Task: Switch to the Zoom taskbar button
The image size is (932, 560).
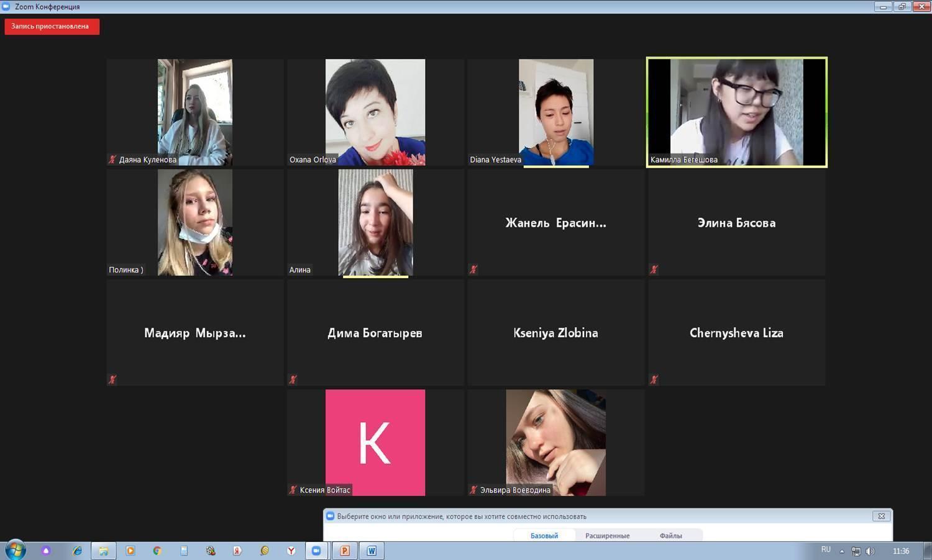Action: point(318,551)
